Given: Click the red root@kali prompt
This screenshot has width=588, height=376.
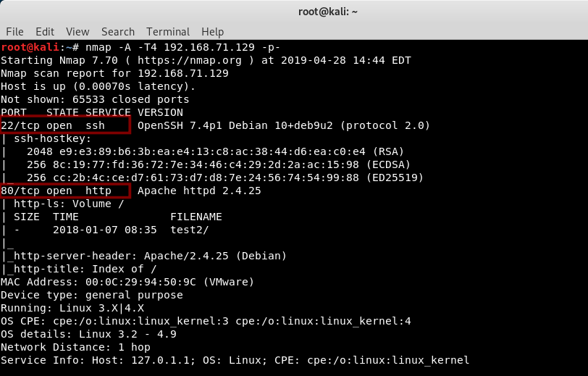Looking at the screenshot, I should coord(30,47).
